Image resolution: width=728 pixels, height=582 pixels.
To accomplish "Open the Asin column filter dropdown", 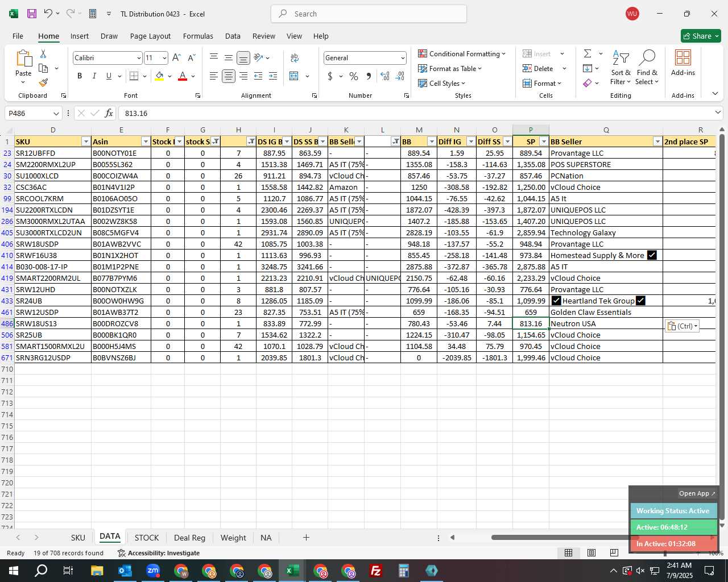I will (x=145, y=142).
